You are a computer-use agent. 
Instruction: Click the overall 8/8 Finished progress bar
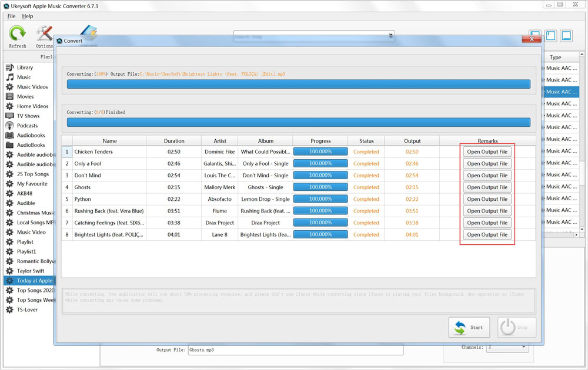click(299, 122)
